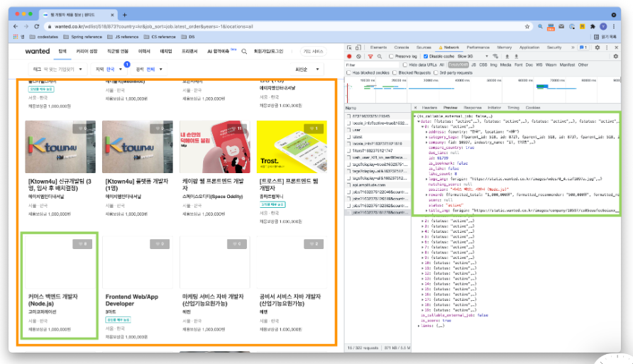Expand the address node in the JSON preview
Viewport: 633px width, 364px height.
tap(426, 132)
